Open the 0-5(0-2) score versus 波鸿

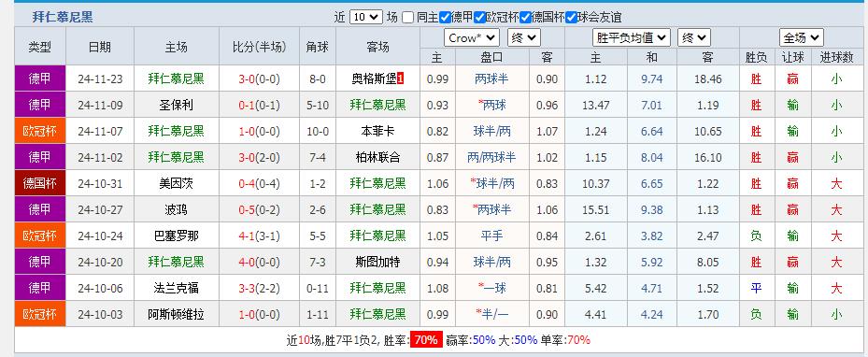[259, 209]
